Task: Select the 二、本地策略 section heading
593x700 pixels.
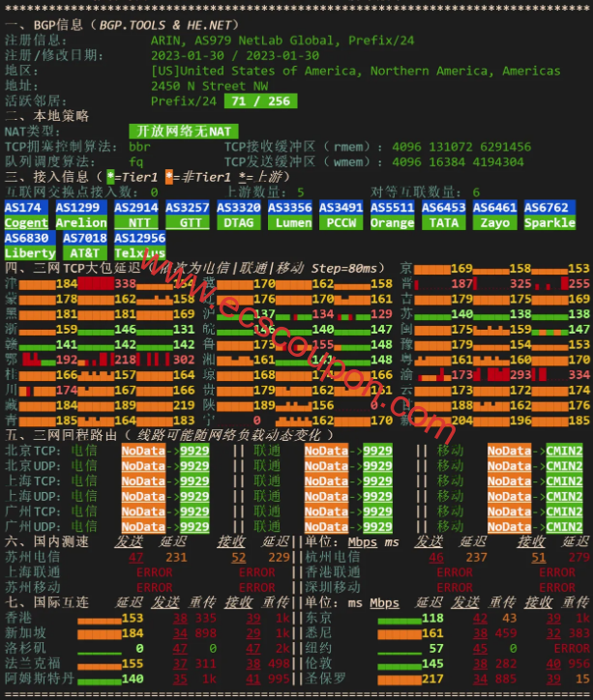Action: (x=46, y=116)
